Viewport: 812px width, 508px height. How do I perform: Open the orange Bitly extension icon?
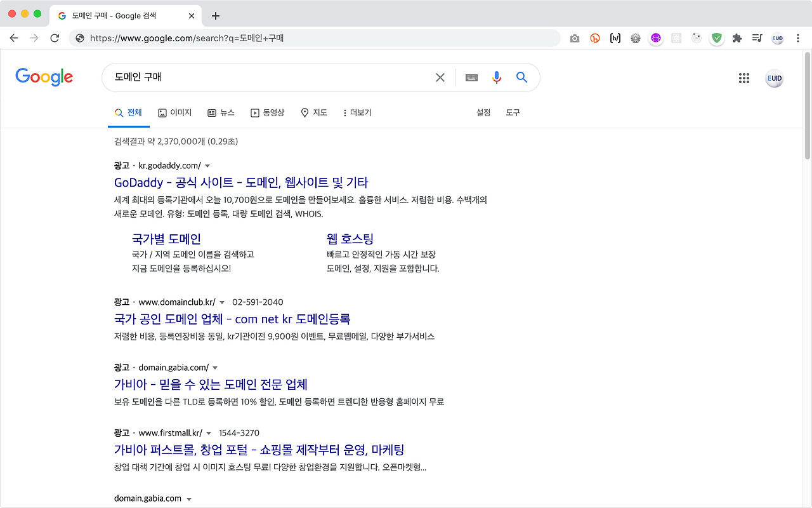click(x=595, y=38)
